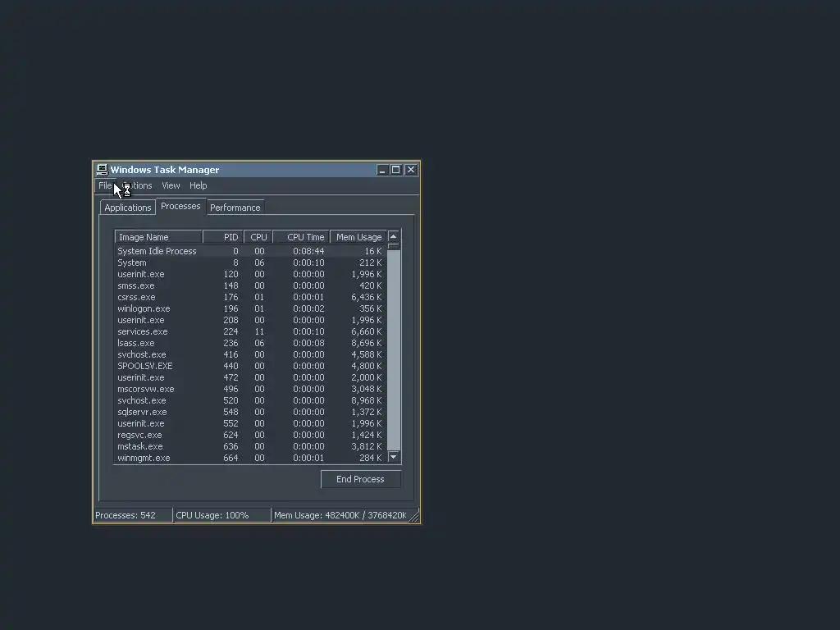The image size is (840, 630).
Task: Select the mscorsvw.exe process
Action: click(250, 390)
